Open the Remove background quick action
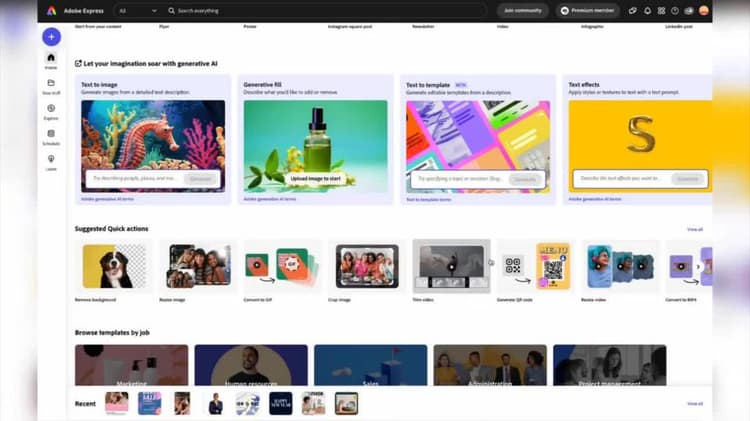The width and height of the screenshot is (750, 421). pos(114,271)
